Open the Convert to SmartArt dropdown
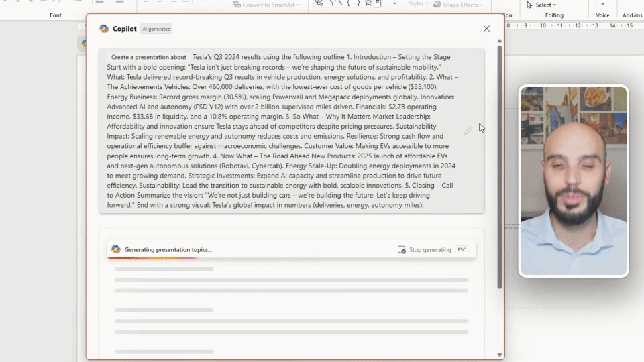Screen dimensions: 644x362 266,5
